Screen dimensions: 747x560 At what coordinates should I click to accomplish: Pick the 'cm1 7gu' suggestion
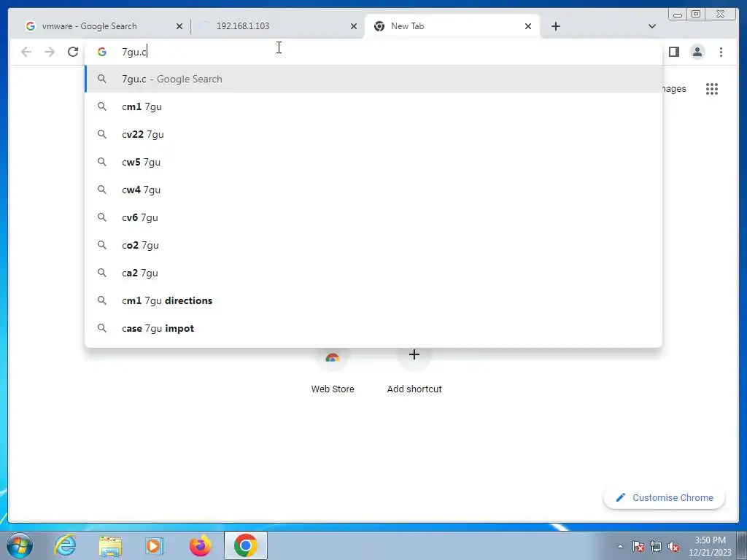[373, 106]
